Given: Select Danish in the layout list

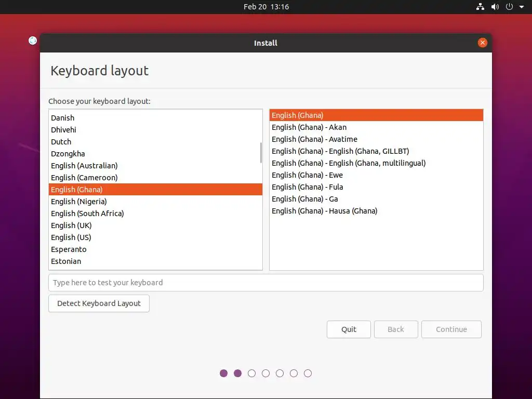Looking at the screenshot, I should (155, 118).
